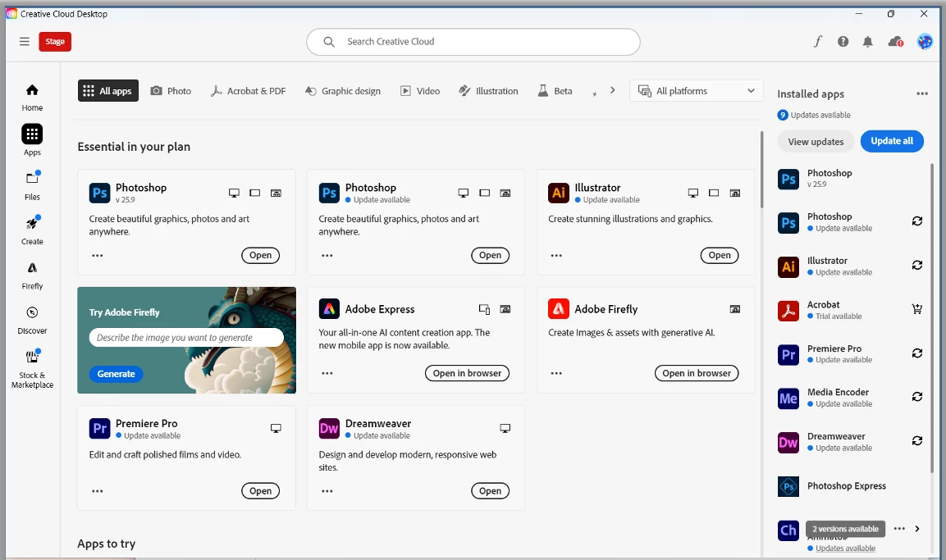Select the All apps filter tab
Screen dimensions: 946x560
point(108,91)
